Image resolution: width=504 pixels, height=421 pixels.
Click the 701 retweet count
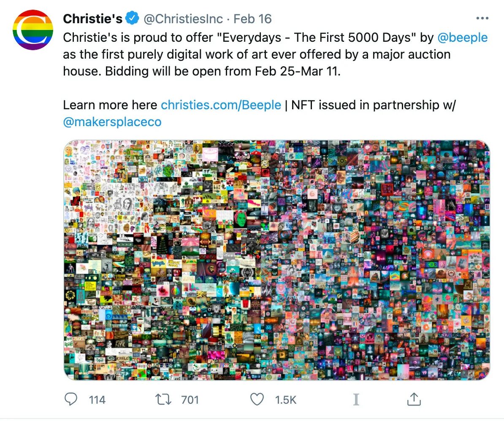coord(190,400)
